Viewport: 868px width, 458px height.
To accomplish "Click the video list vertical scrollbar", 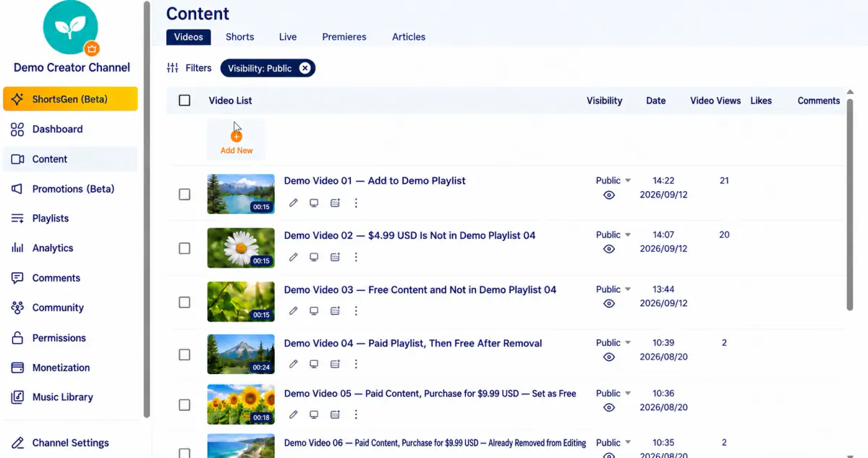I will [x=850, y=205].
